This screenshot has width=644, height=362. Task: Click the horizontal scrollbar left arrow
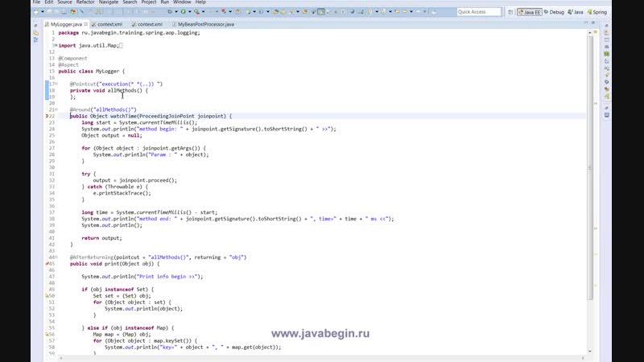[x=61, y=358]
